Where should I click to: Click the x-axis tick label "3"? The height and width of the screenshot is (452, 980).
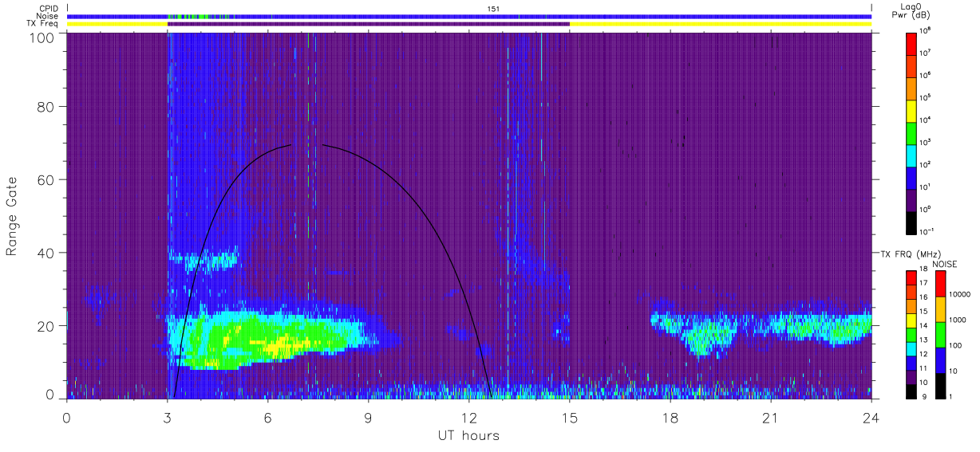click(167, 418)
